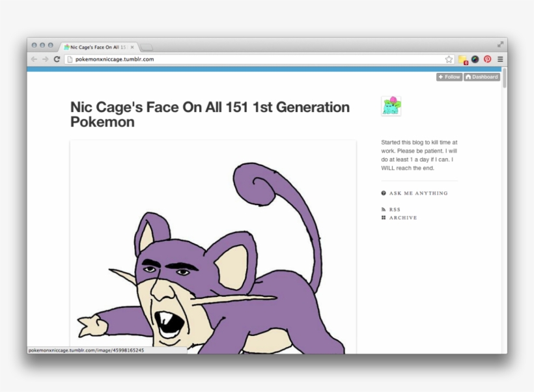Go forward with the browser forward arrow
This screenshot has width=534, height=392.
point(46,59)
